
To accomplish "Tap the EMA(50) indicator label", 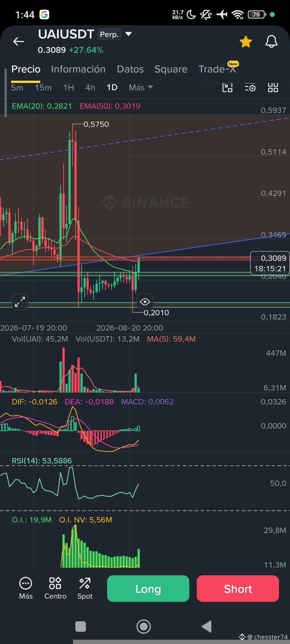I will (110, 106).
